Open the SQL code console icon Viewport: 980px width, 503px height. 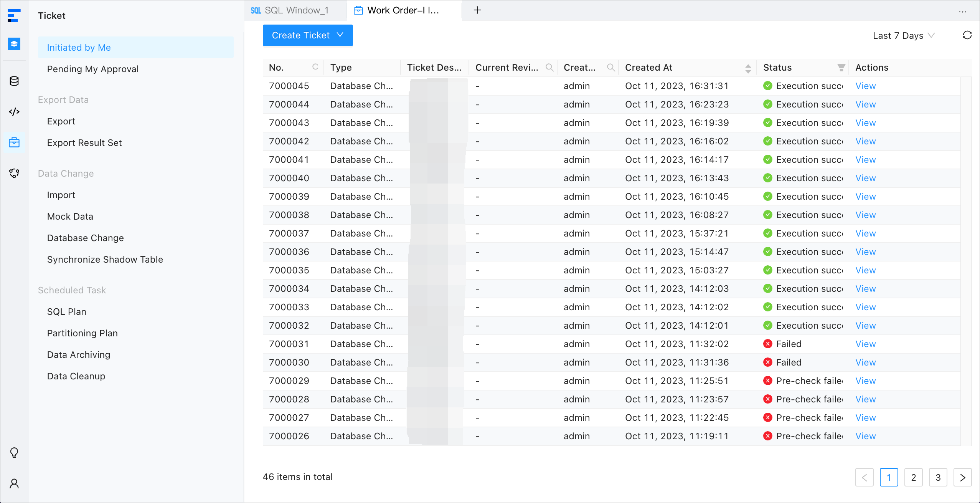coord(14,112)
